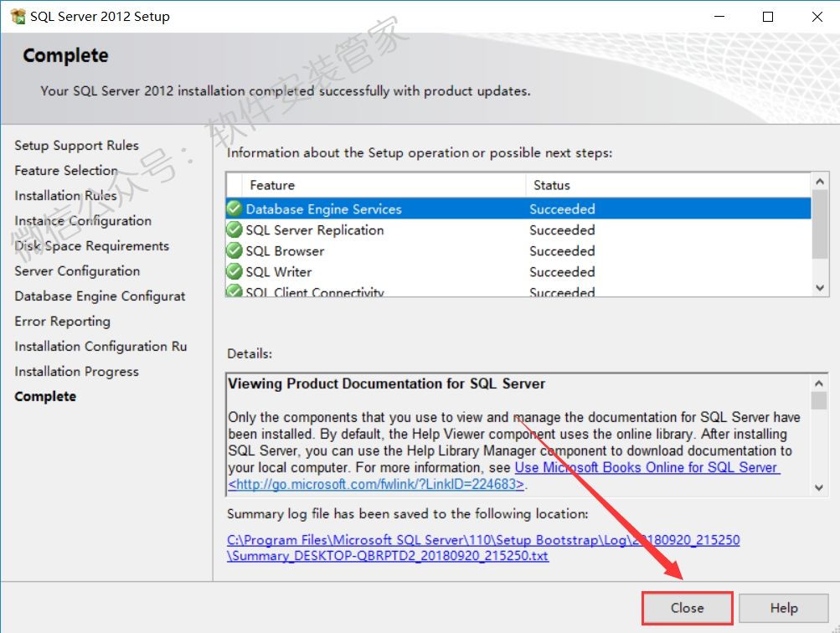Click green check icon for SQL Server Replication
The image size is (840, 633).
[234, 229]
